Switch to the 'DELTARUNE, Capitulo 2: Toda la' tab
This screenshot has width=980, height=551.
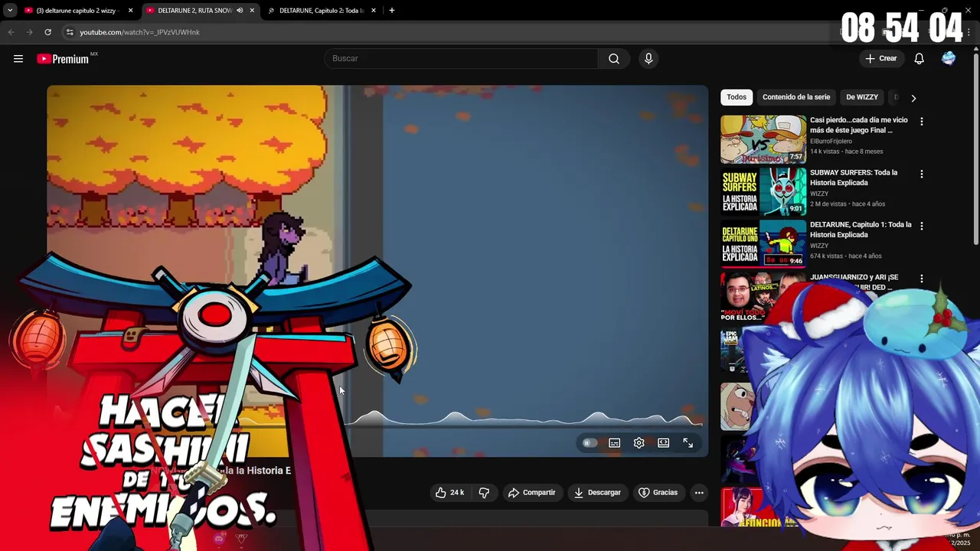point(322,11)
